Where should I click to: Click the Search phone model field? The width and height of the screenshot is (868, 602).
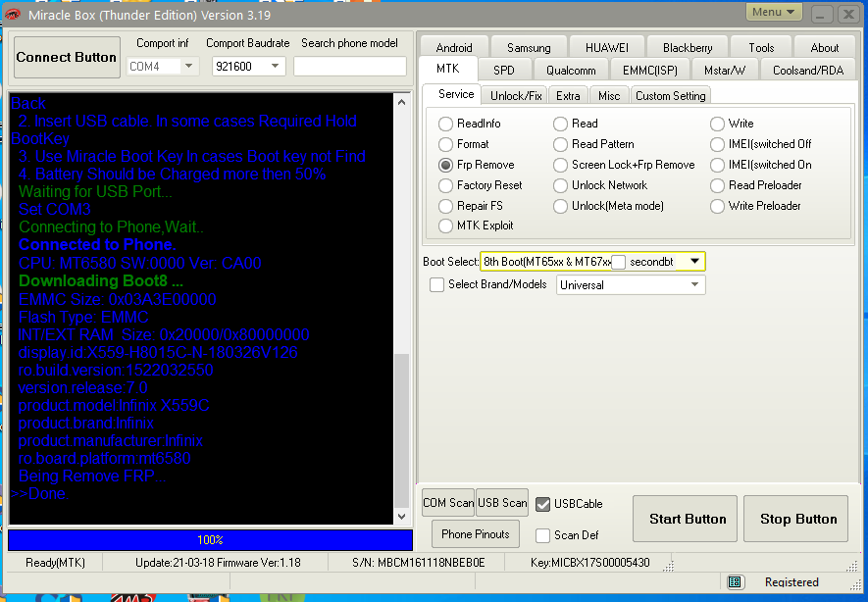point(349,67)
